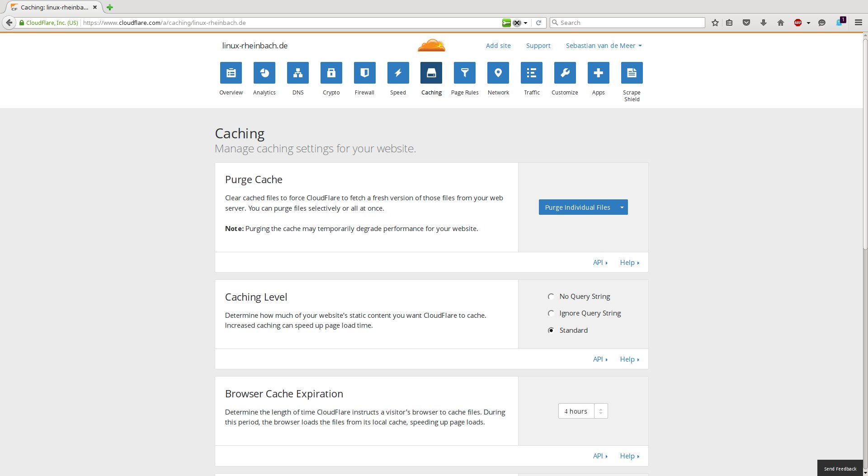The height and width of the screenshot is (476, 868).
Task: Select the Ignore Query String option
Action: click(x=551, y=313)
